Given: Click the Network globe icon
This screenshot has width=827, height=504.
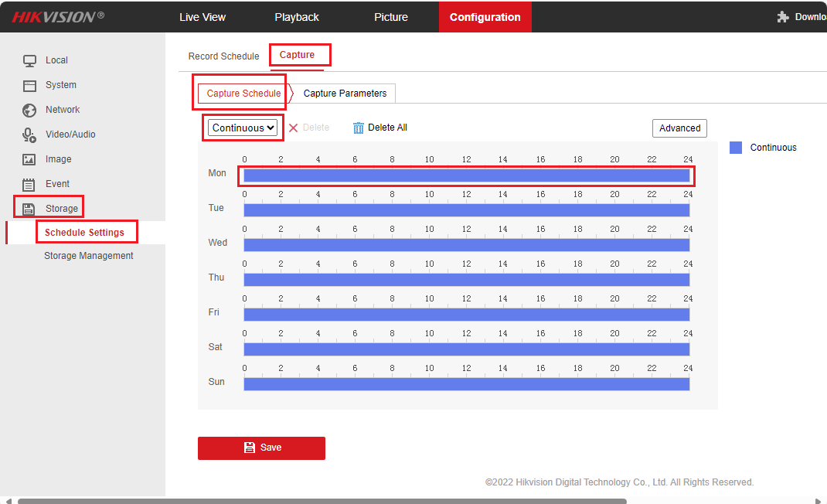Looking at the screenshot, I should pos(29,110).
